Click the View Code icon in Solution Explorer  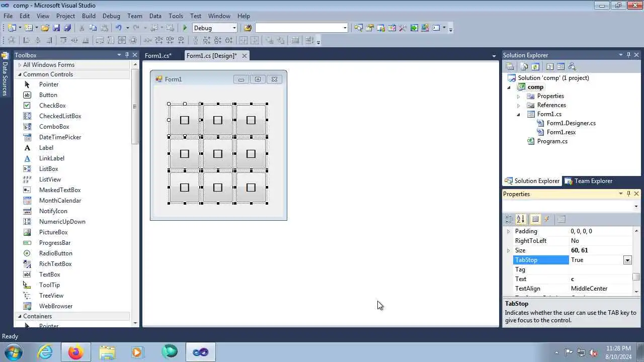(x=550, y=66)
